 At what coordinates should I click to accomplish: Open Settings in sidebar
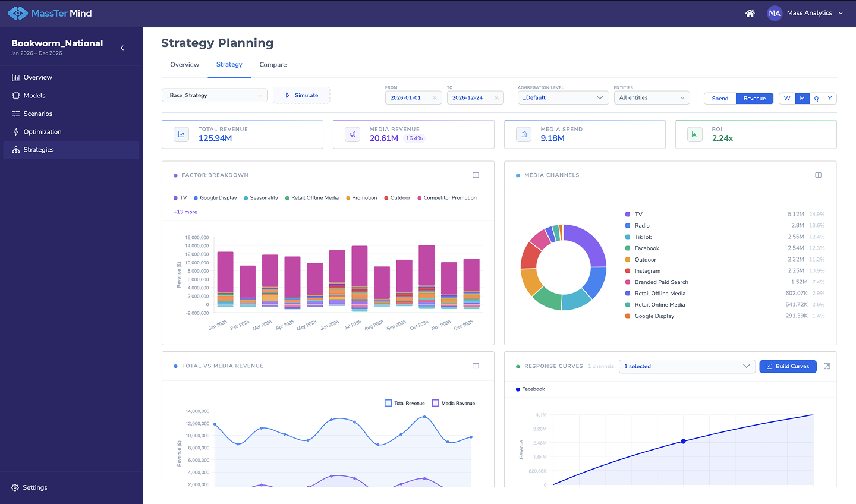[30, 487]
